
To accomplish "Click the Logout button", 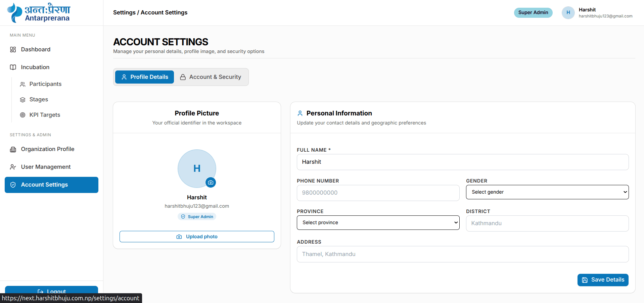I will [x=51, y=291].
